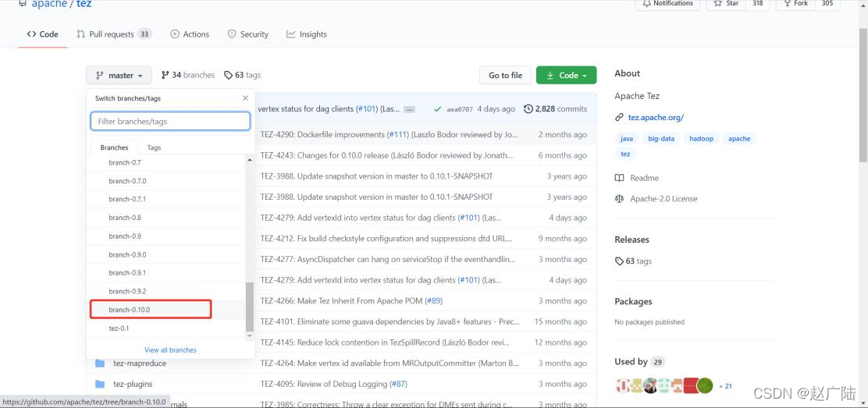Click View all branches link
The width and height of the screenshot is (868, 408).
point(170,349)
